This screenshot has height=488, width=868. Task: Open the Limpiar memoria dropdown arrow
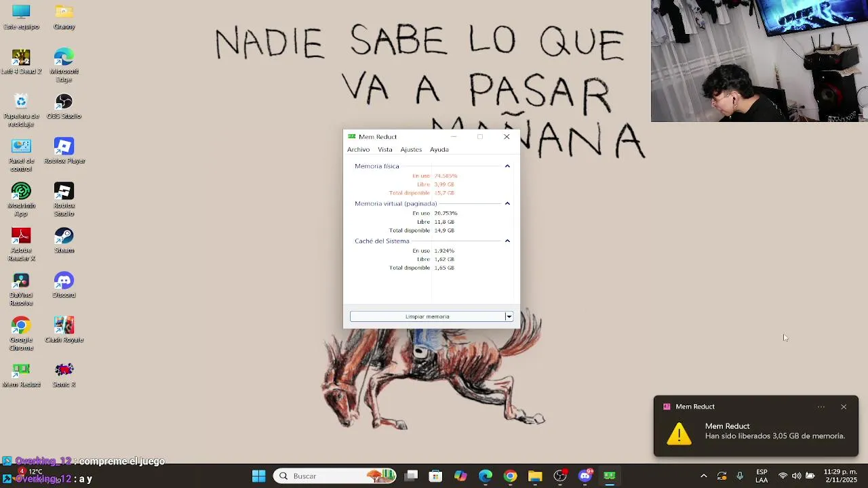[x=509, y=317]
